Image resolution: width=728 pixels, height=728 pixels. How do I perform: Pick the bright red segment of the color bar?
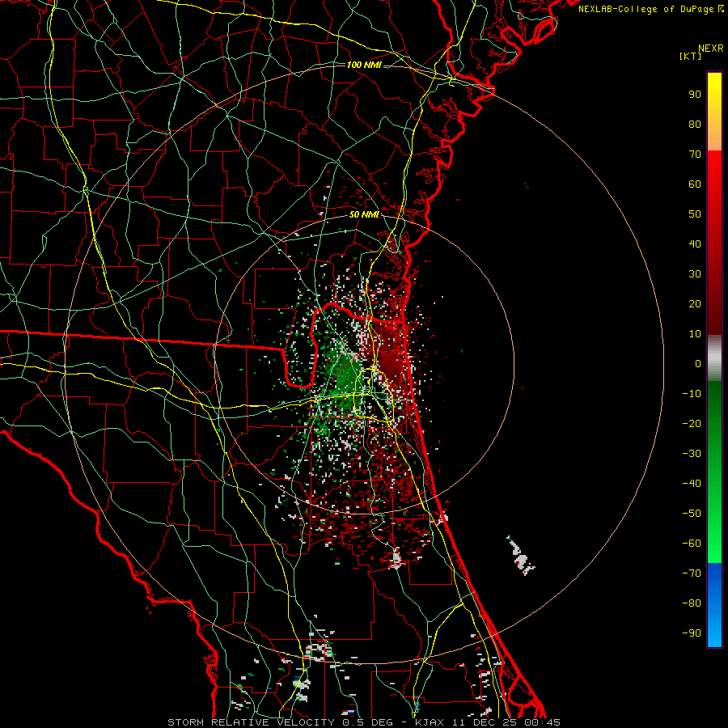[x=714, y=163]
